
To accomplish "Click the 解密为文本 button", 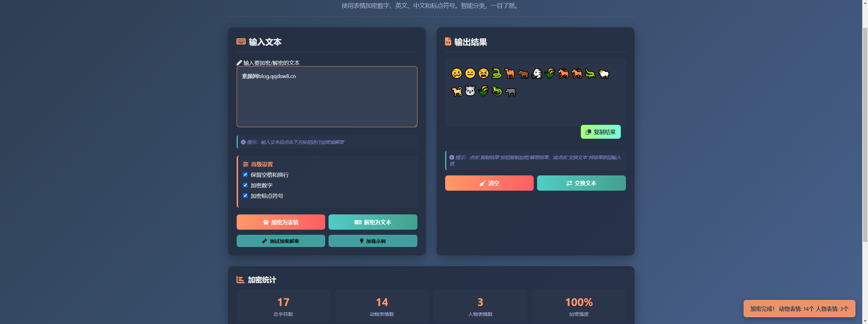I will [x=373, y=222].
